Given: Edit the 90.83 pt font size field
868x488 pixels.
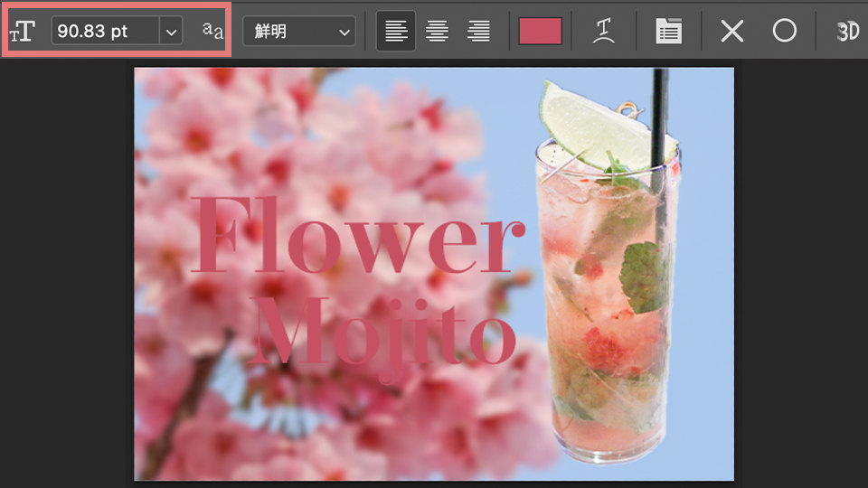Looking at the screenshot, I should [x=105, y=31].
